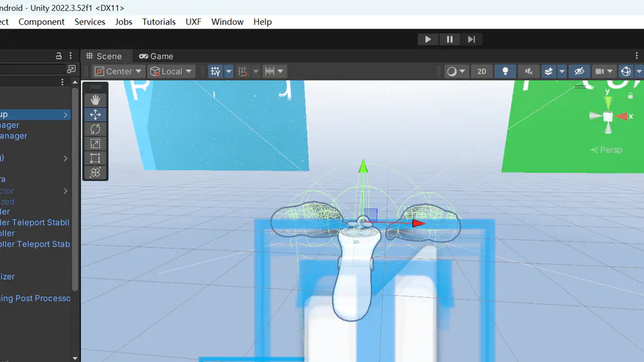Viewport: 644px width, 362px height.
Task: Click hierarchy scrollbar up arrow
Action: pyautogui.click(x=74, y=82)
